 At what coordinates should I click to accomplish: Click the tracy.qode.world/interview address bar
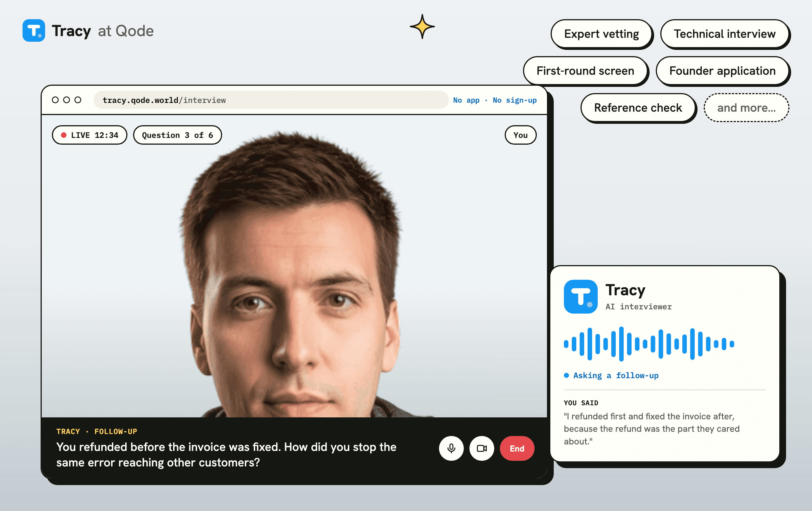[x=271, y=100]
